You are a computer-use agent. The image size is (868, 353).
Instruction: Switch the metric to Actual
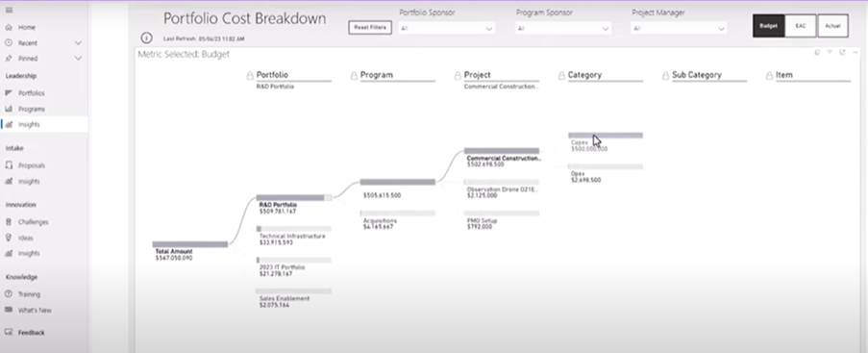pos(832,26)
